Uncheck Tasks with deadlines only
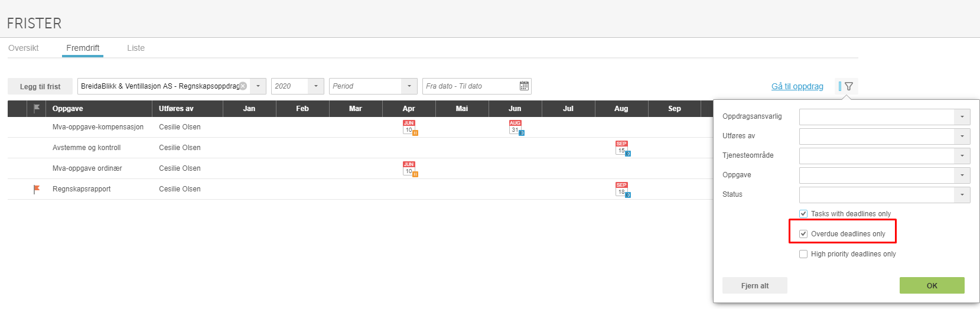The image size is (980, 309). tap(803, 214)
